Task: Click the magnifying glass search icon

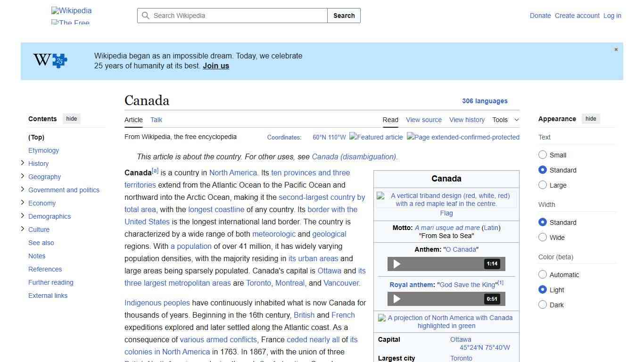Action: coord(146,16)
